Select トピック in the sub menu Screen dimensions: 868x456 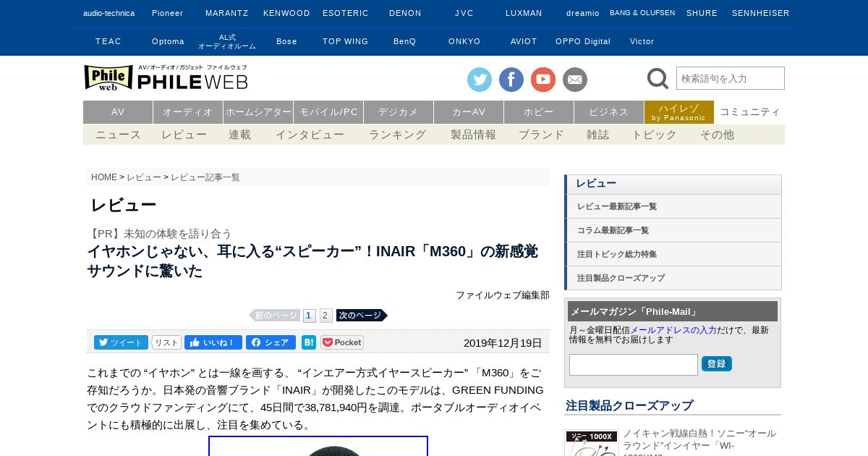[655, 135]
